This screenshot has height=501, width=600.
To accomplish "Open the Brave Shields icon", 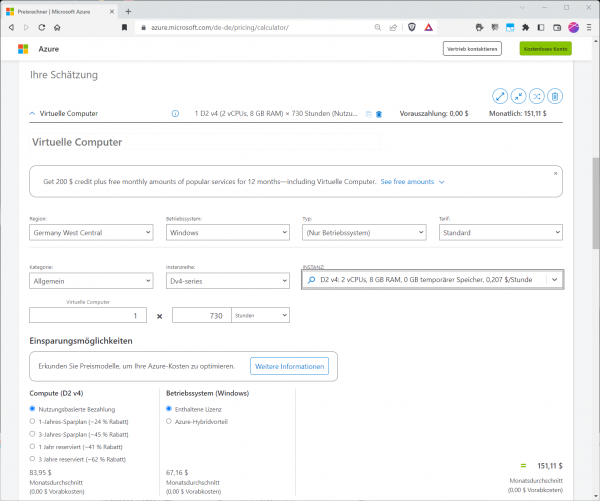I will coord(412,27).
